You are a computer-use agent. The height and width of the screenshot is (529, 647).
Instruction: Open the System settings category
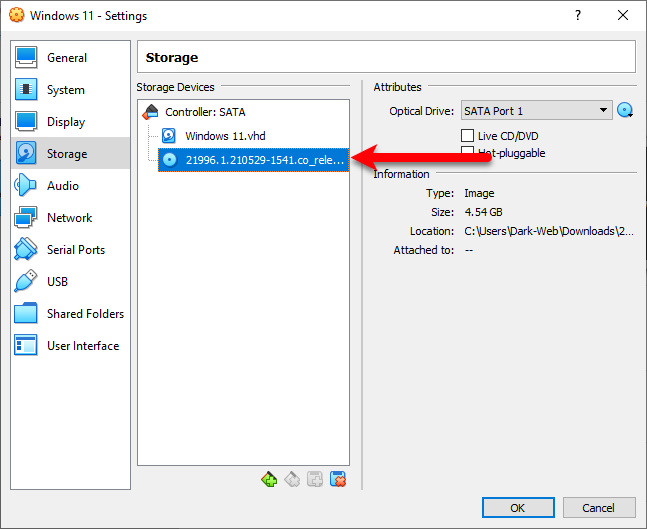pyautogui.click(x=71, y=90)
